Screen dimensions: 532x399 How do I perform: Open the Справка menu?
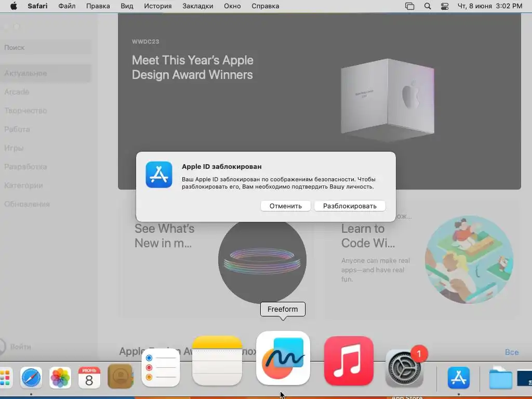(265, 6)
